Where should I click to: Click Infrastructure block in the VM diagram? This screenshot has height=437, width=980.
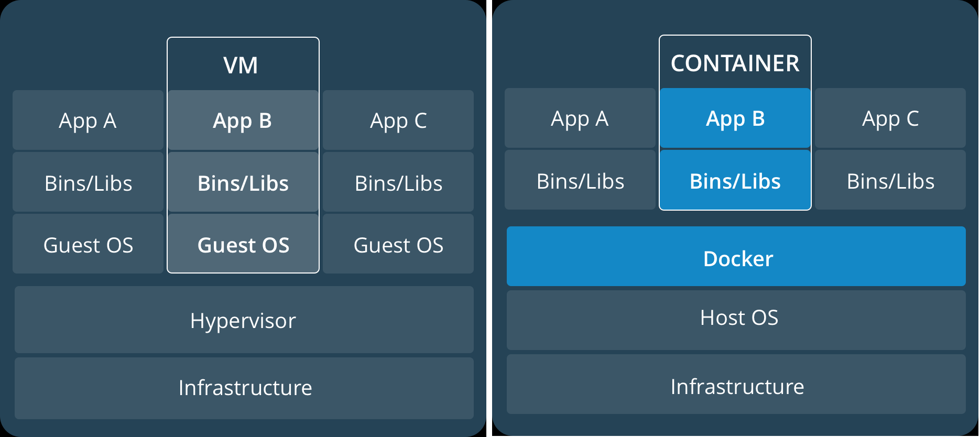click(244, 388)
